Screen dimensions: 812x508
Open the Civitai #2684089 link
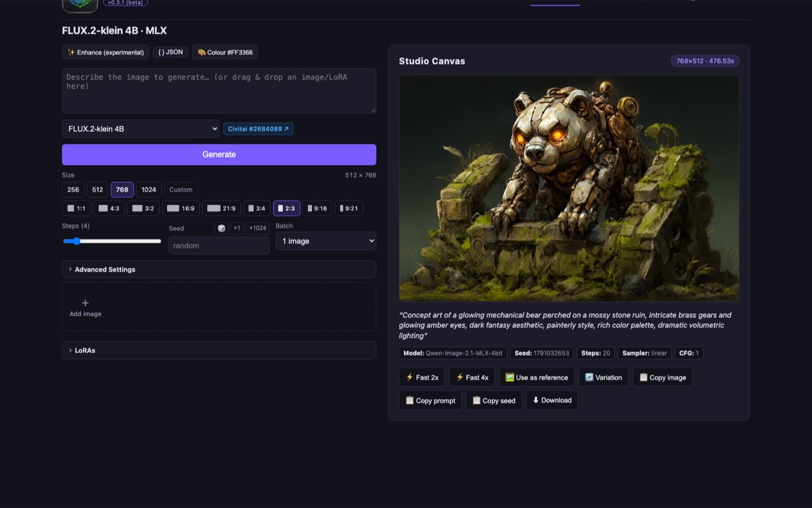[x=258, y=129]
